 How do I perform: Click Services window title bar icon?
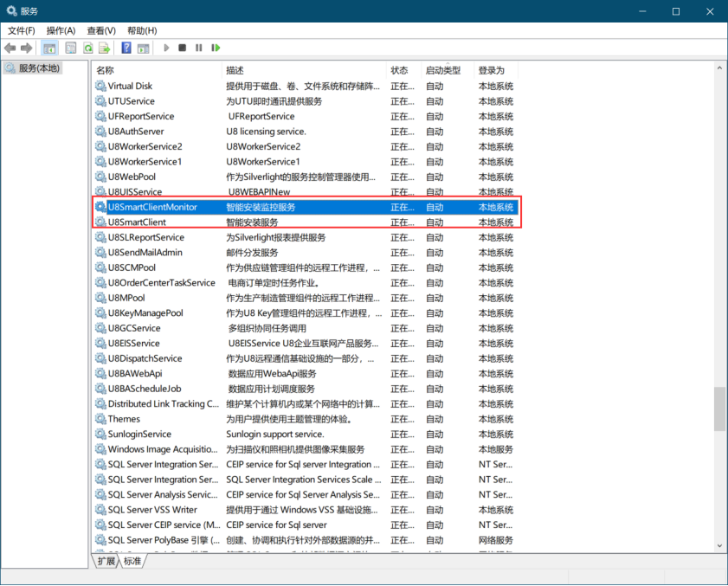click(x=11, y=10)
